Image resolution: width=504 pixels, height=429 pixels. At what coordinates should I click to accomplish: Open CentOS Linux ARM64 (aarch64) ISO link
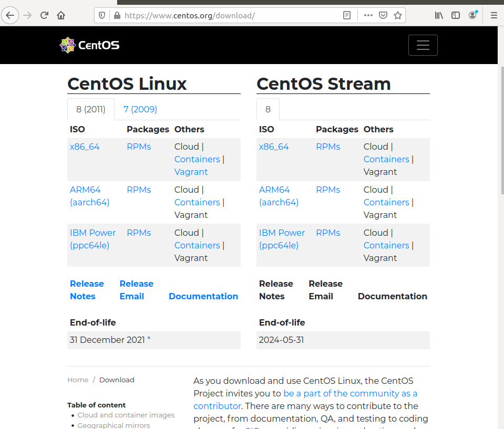coord(90,196)
